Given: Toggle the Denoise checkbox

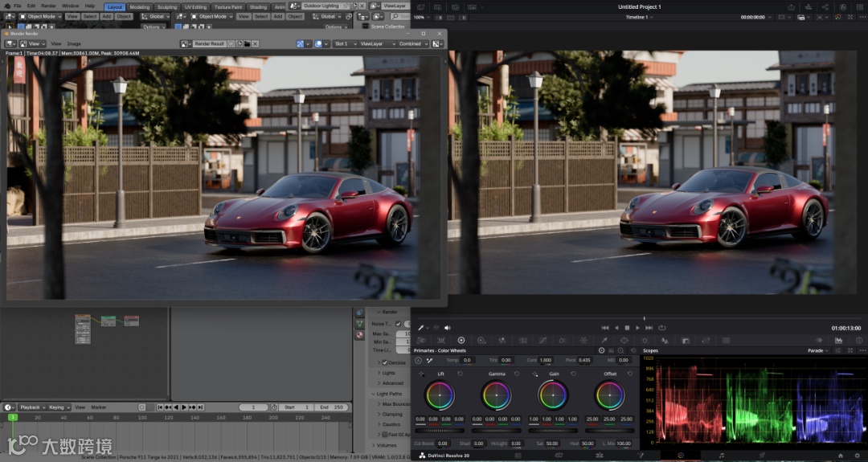Looking at the screenshot, I should coord(385,362).
